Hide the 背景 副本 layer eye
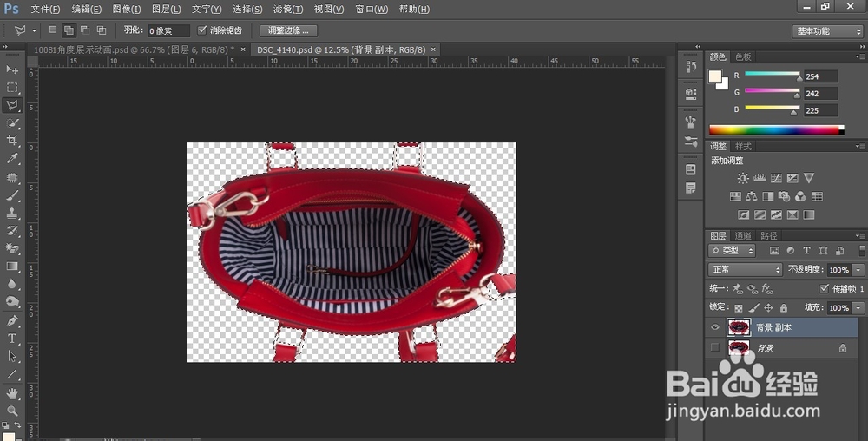This screenshot has width=868, height=441. pyautogui.click(x=714, y=327)
